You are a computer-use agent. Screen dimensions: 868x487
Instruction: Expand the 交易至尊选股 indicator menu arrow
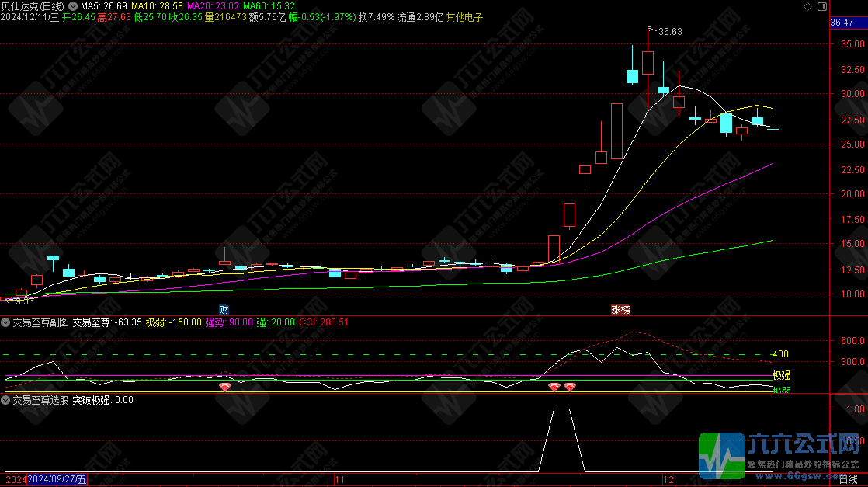[6, 400]
